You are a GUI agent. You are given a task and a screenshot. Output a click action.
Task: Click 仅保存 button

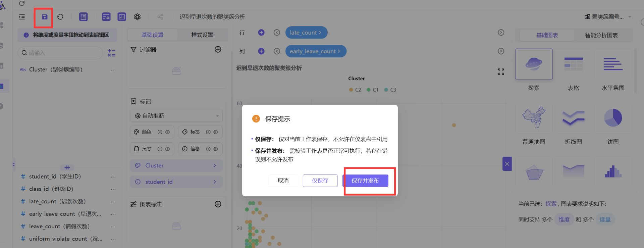[x=320, y=181]
